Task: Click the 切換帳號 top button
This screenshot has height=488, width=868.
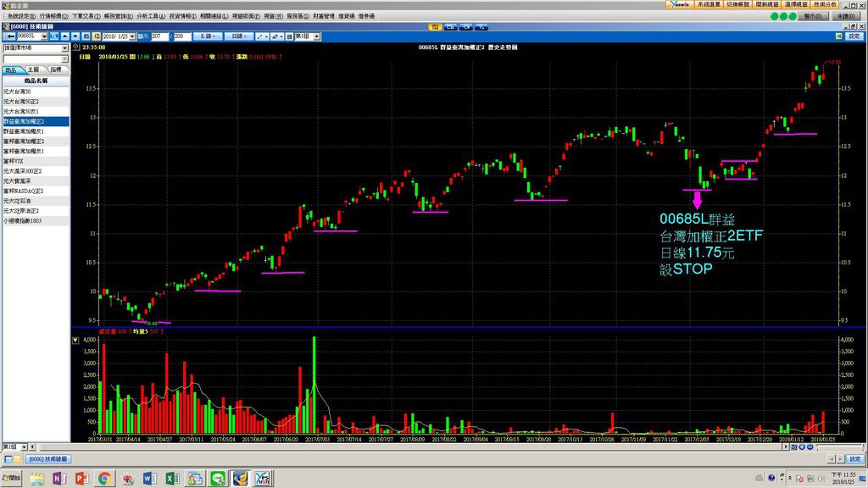Action: click(x=737, y=4)
